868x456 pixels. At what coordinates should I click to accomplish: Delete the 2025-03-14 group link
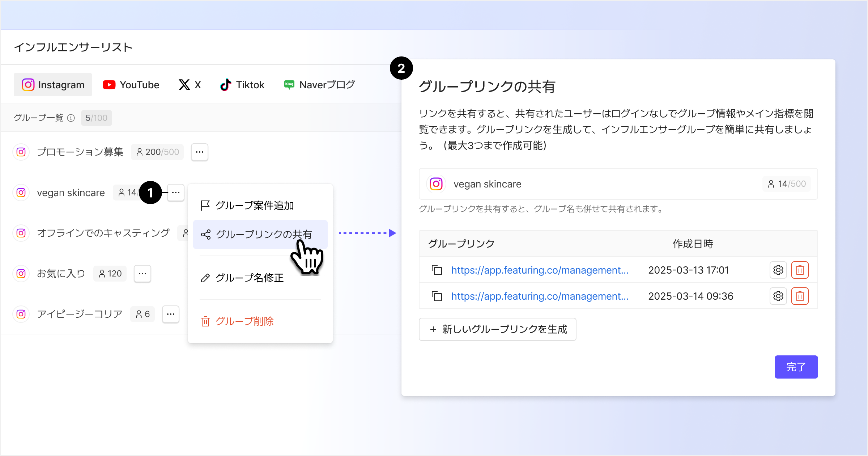(x=800, y=296)
